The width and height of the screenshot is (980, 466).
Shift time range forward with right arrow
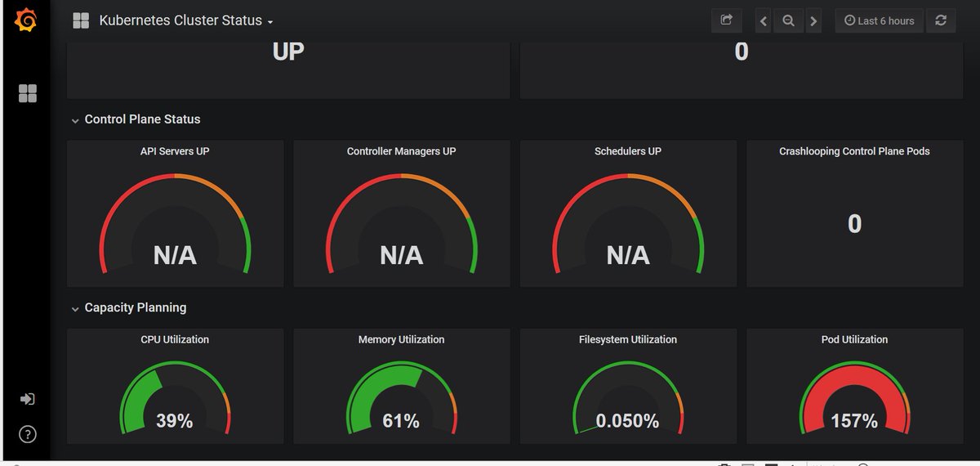[813, 21]
